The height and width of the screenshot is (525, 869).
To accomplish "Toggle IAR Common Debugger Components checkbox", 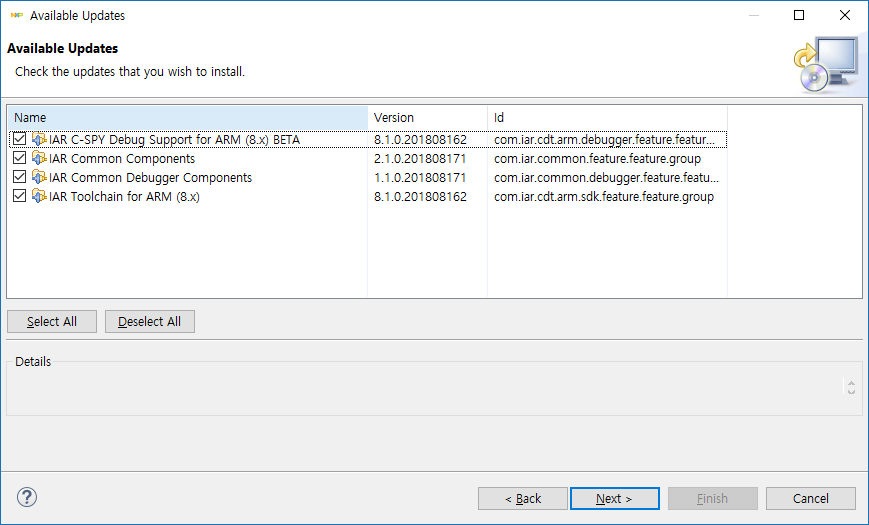I will 19,178.
